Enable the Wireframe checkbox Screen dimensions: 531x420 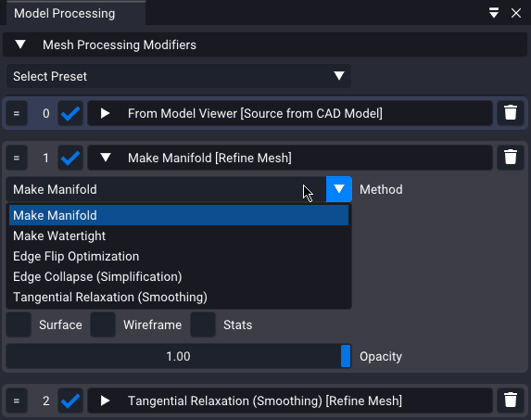pos(103,325)
